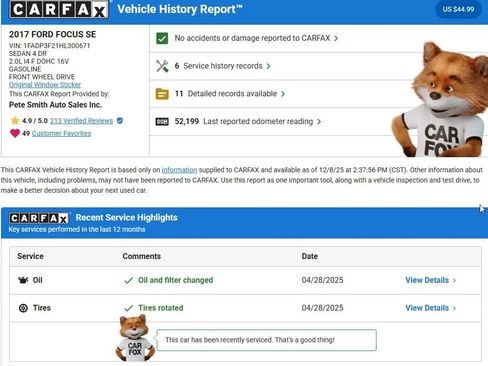Click the pink heart favorites icon
Screen dimensions: 488x366
(15, 133)
